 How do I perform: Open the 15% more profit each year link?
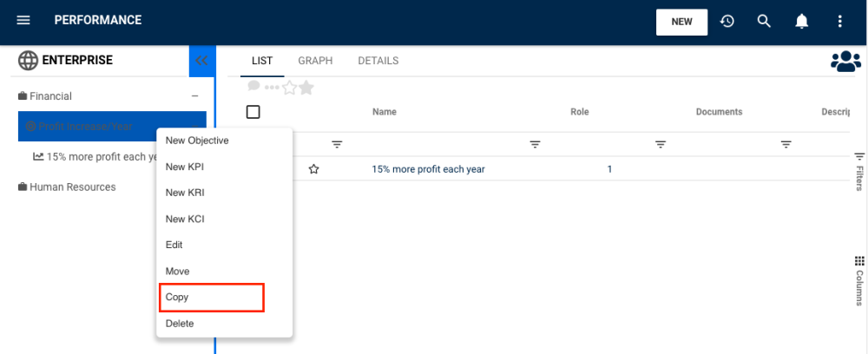428,169
